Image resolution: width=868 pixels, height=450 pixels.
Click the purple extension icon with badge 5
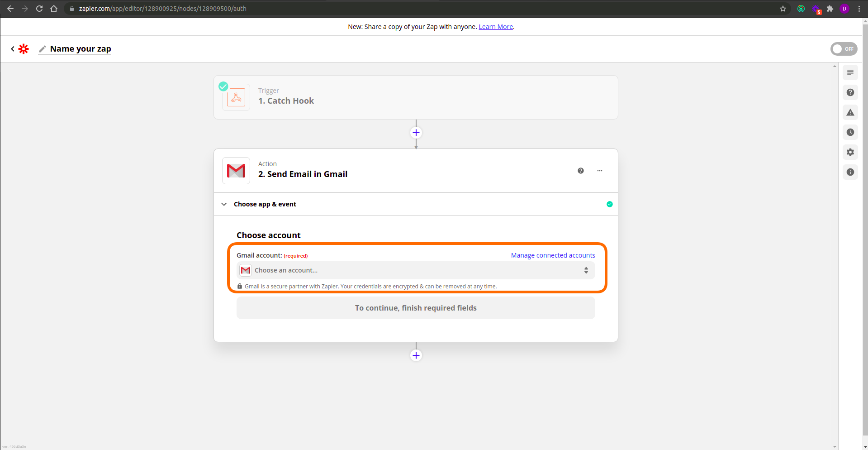click(816, 9)
